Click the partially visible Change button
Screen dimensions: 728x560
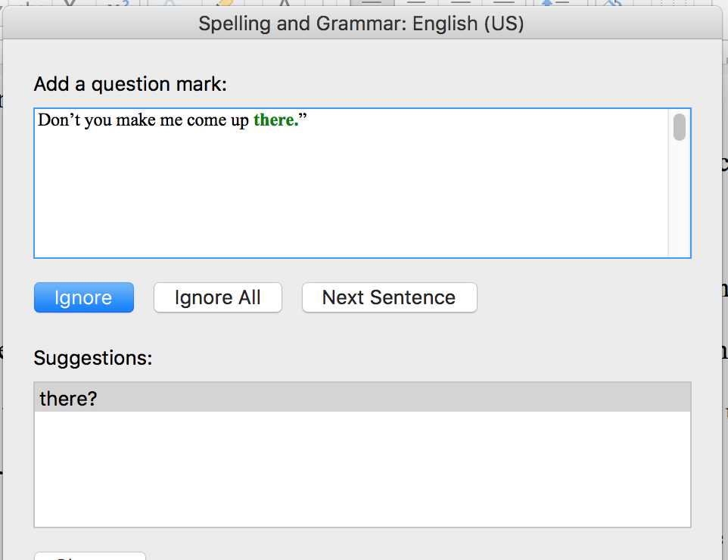pos(89,556)
